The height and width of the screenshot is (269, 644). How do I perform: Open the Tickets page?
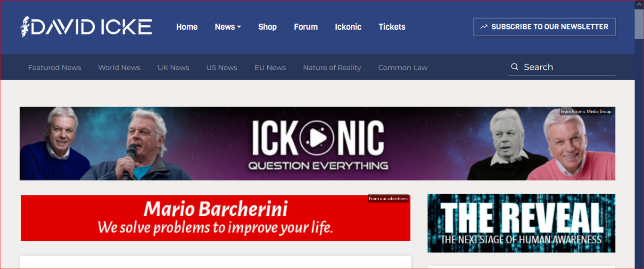coord(392,27)
